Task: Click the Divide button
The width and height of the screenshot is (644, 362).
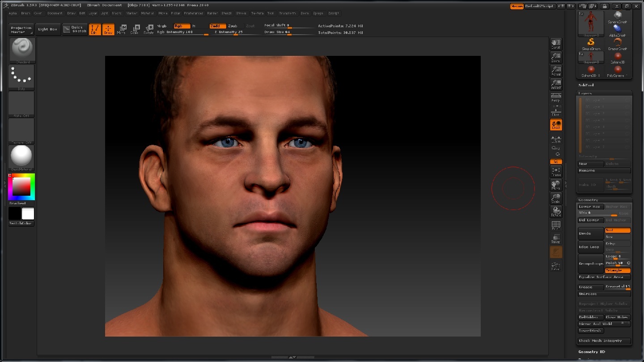Action: pos(591,233)
